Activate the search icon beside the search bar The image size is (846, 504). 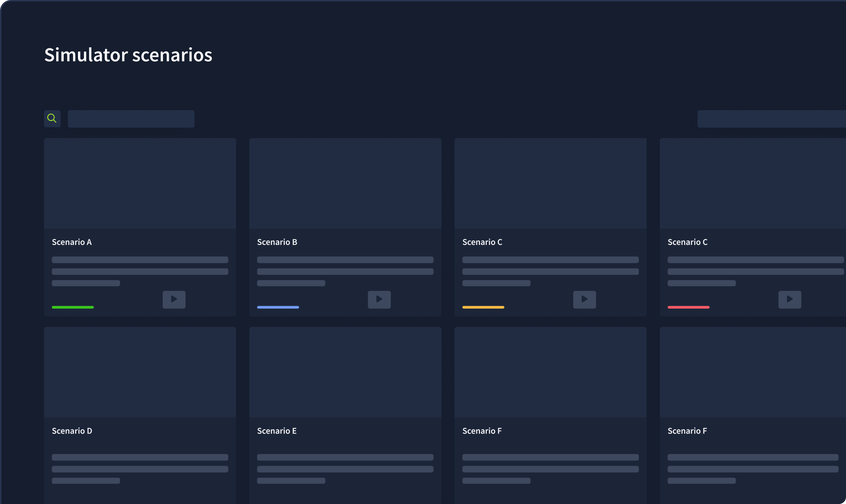[x=52, y=118]
